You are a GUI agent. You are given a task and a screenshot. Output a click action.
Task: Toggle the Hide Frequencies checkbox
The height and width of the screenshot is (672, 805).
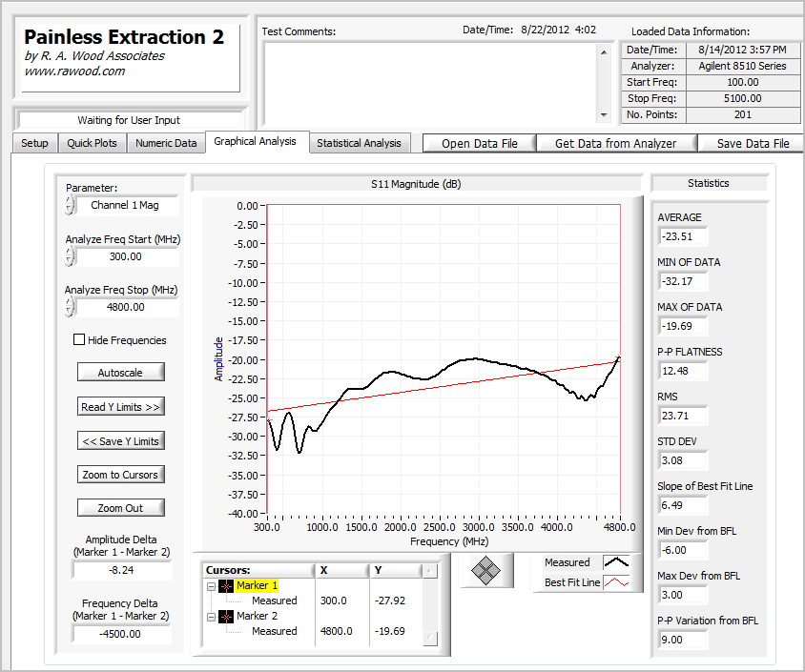79,339
